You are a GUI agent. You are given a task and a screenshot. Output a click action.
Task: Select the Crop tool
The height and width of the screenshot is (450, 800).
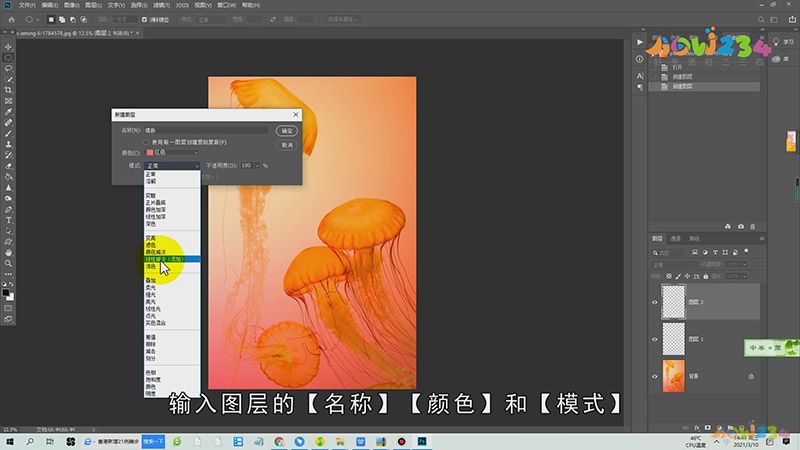[8, 90]
